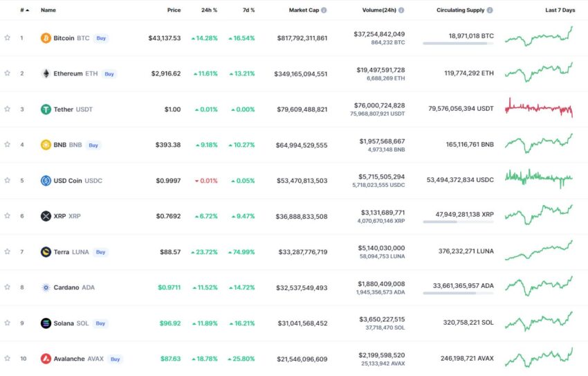This screenshot has width=588, height=376.
Task: Click the Buy button next to Avalanche
Action: pos(115,359)
